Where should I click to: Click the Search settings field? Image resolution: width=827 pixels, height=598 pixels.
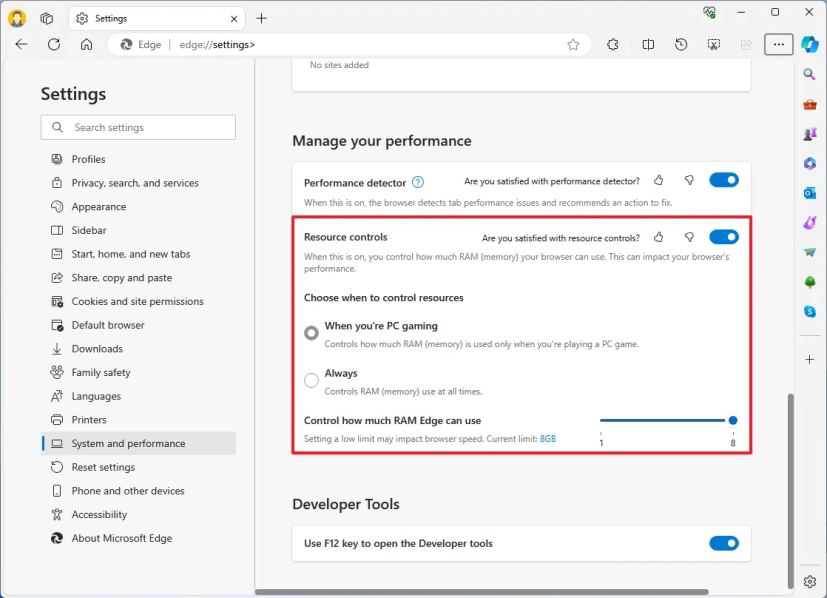pyautogui.click(x=138, y=127)
